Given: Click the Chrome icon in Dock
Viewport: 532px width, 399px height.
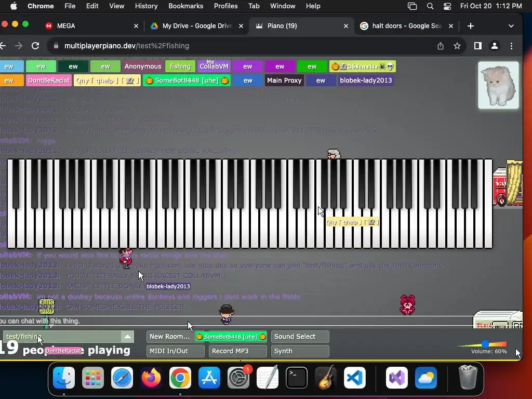Looking at the screenshot, I should point(180,378).
